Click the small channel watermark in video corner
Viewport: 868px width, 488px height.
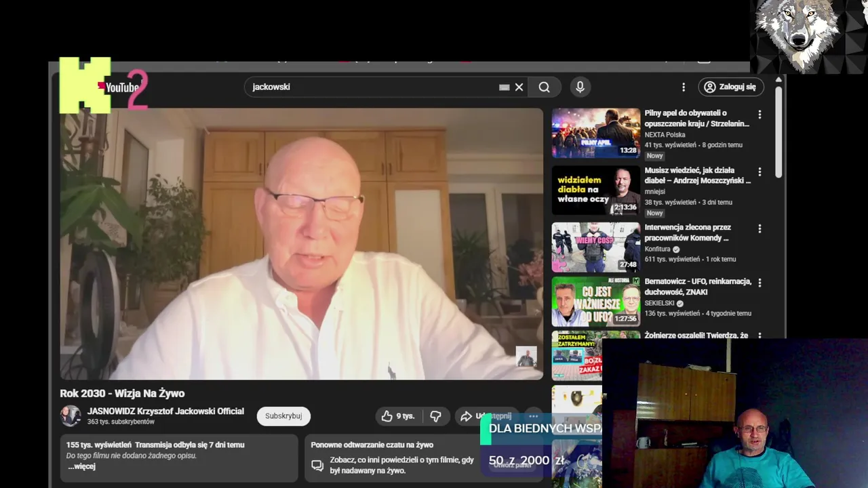point(526,357)
